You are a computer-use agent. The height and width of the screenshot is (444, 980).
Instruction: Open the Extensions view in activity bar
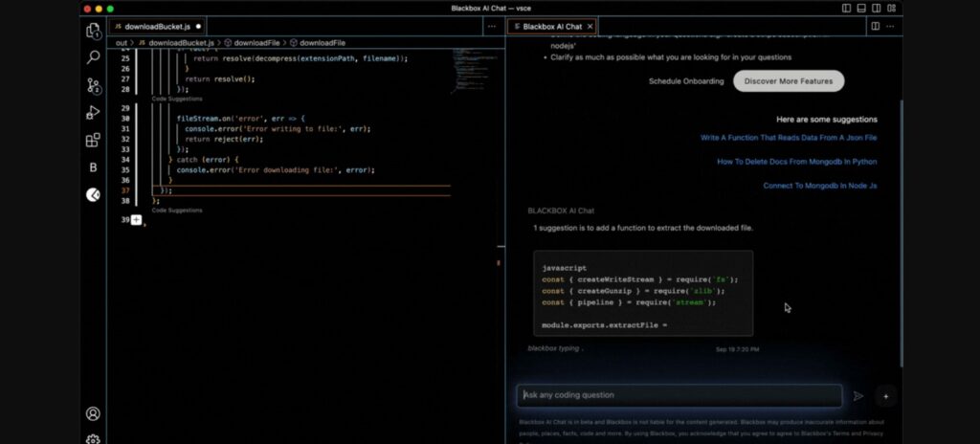[93, 140]
